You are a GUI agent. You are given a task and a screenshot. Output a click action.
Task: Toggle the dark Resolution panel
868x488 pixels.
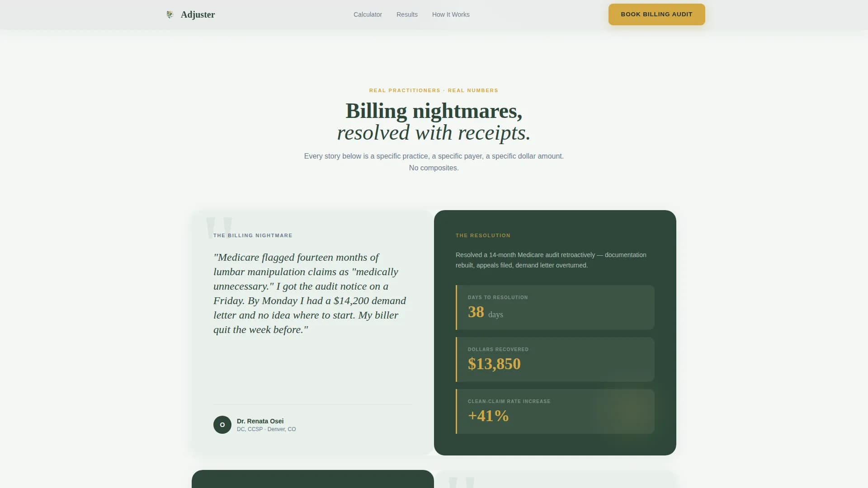555,332
